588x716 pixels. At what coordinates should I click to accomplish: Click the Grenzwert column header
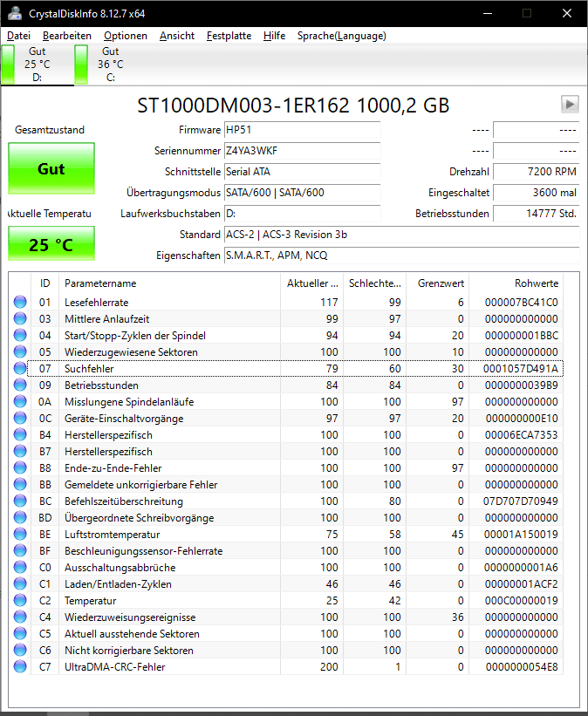coord(438,283)
